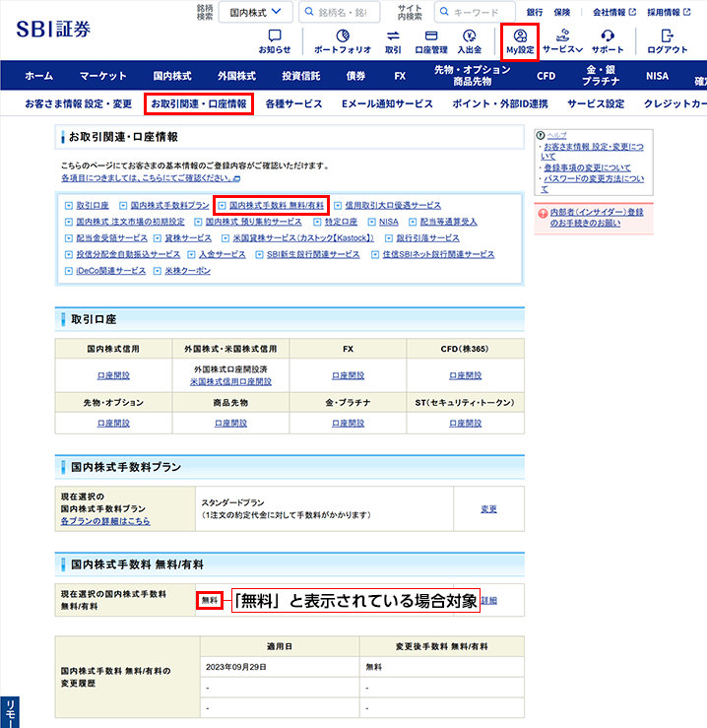
Task: Switch to 各種サービス tab
Action: tap(293, 103)
